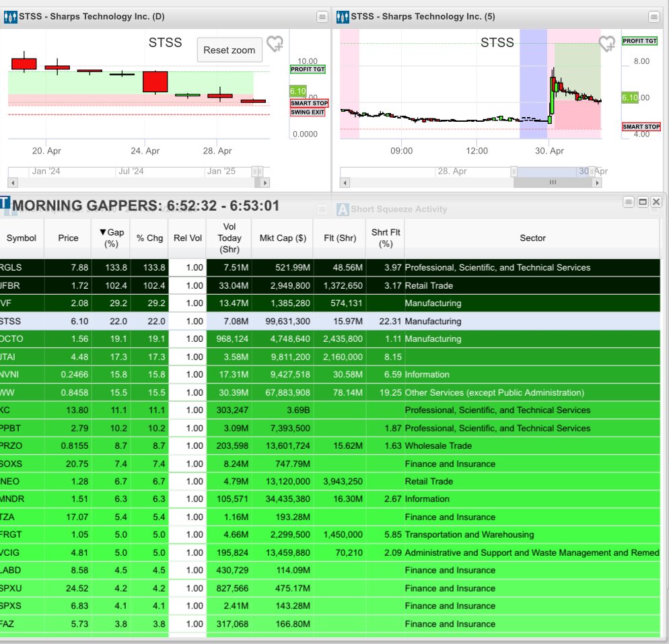
Task: Open Morning Gappers window menu icon
Action: [x=629, y=202]
